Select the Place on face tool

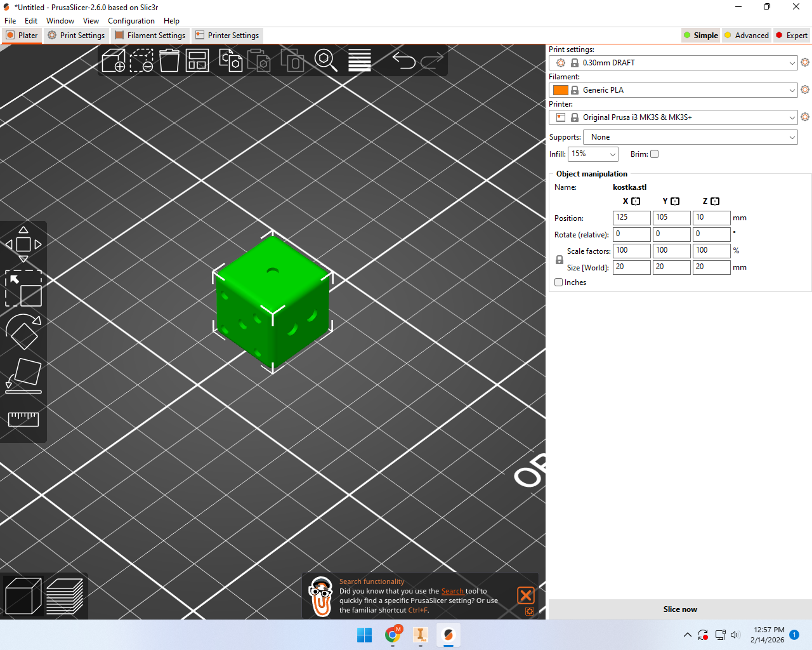(23, 375)
